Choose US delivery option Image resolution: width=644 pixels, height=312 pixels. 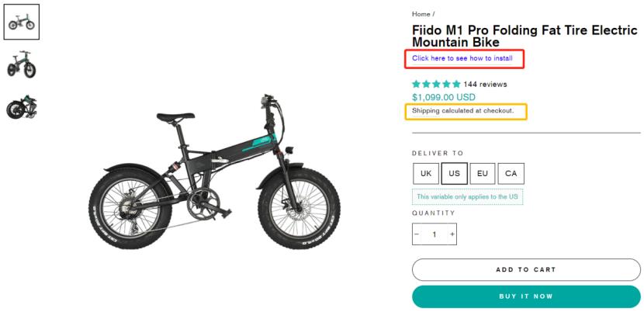pyautogui.click(x=452, y=172)
